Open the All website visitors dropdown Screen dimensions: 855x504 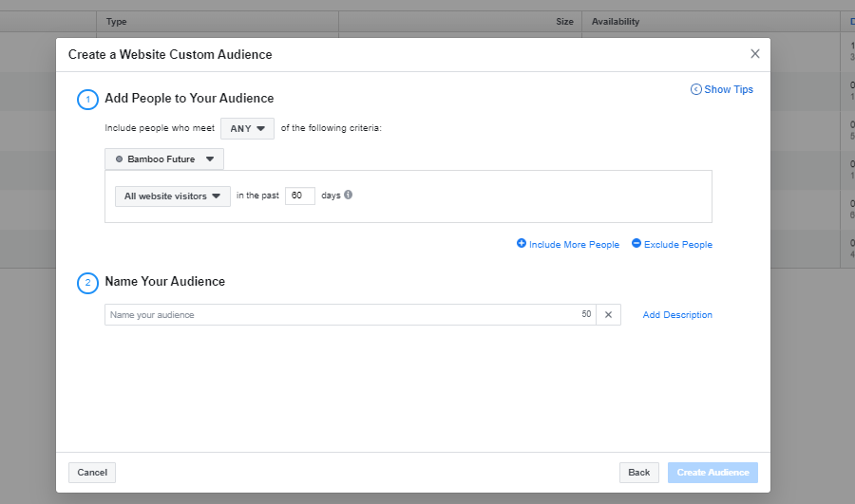(x=172, y=196)
